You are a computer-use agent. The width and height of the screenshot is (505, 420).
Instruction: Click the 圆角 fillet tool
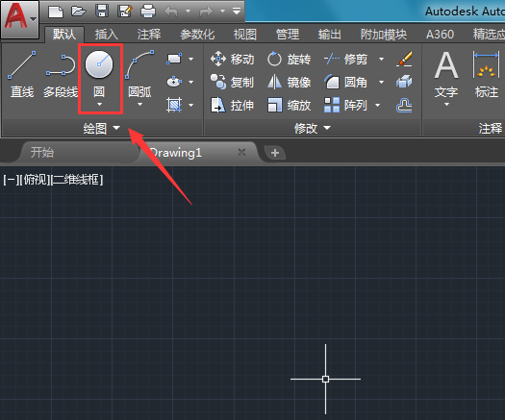[x=345, y=82]
